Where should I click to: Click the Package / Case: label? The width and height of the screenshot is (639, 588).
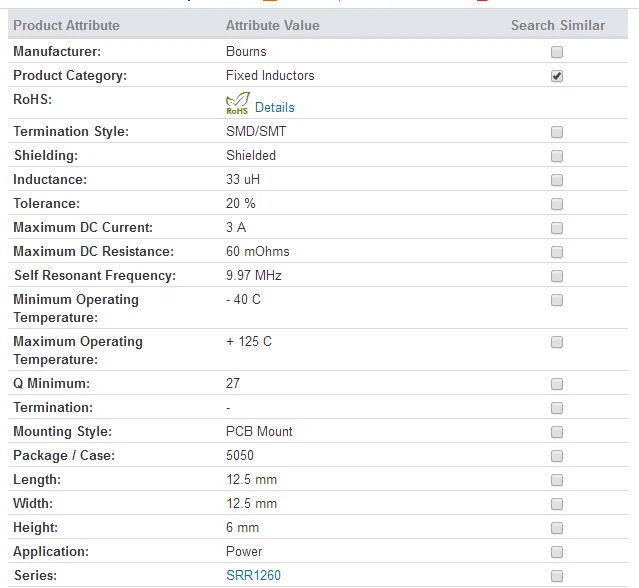tap(64, 456)
